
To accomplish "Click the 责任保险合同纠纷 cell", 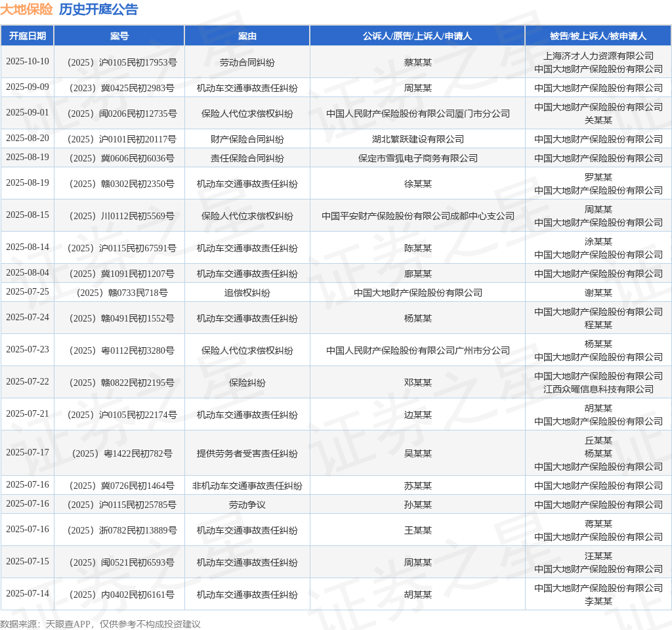I will (x=247, y=159).
